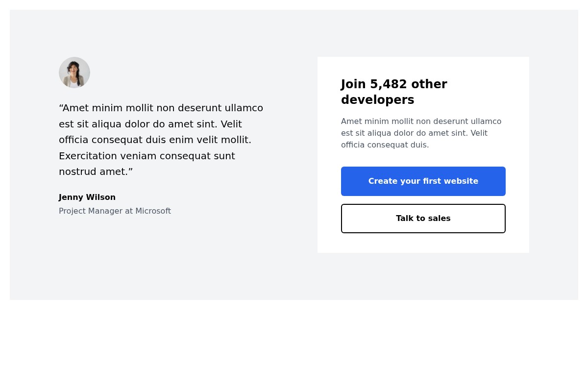Click the "Project Manager at Microsoft" subtitle
588x392 pixels.
point(115,211)
